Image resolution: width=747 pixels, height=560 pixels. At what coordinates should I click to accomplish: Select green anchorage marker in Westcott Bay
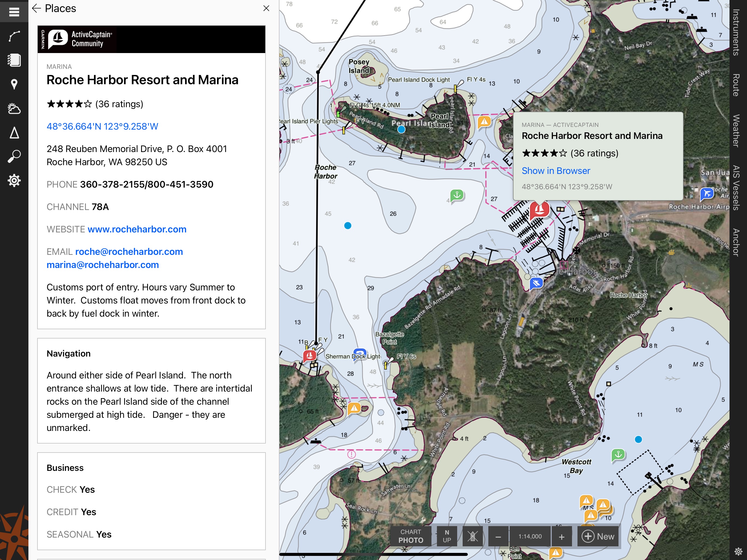point(618,455)
